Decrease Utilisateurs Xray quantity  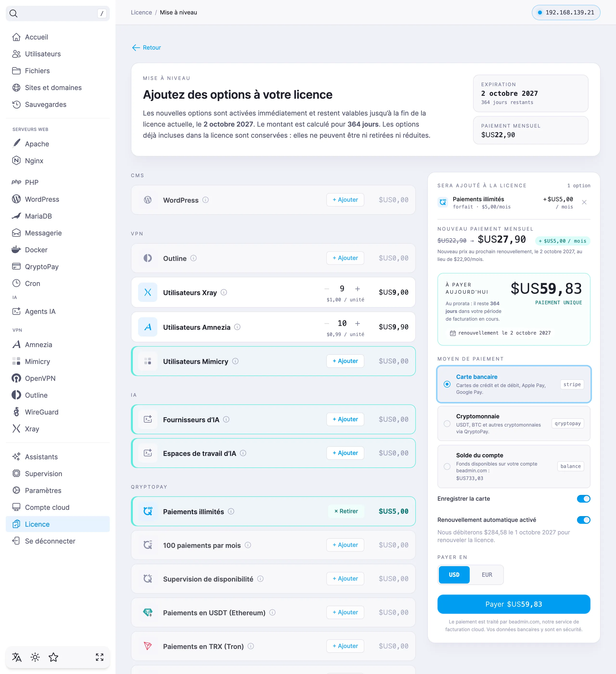tap(327, 289)
